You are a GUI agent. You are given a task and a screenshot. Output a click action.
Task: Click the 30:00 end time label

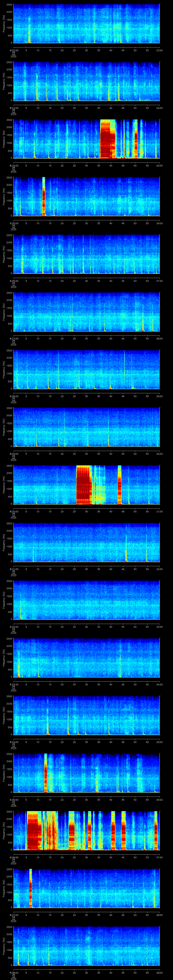coord(159,454)
